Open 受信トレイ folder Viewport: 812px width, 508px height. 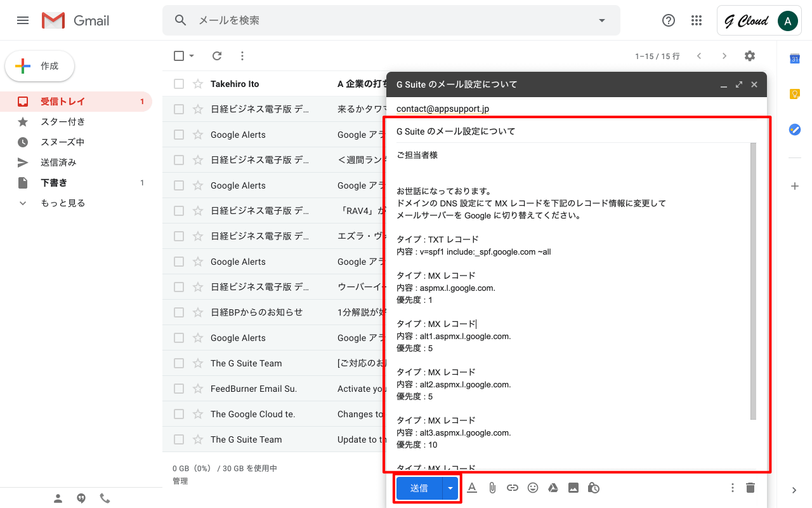tap(76, 102)
